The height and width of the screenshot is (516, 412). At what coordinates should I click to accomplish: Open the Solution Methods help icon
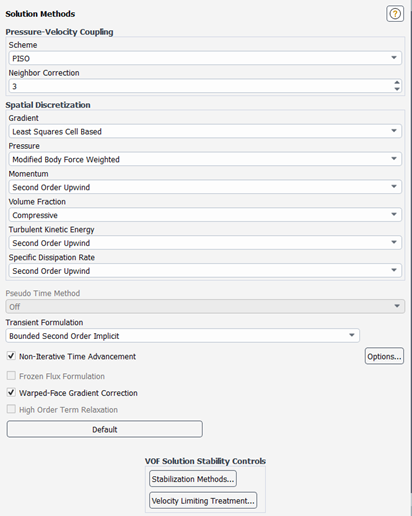[x=395, y=14]
